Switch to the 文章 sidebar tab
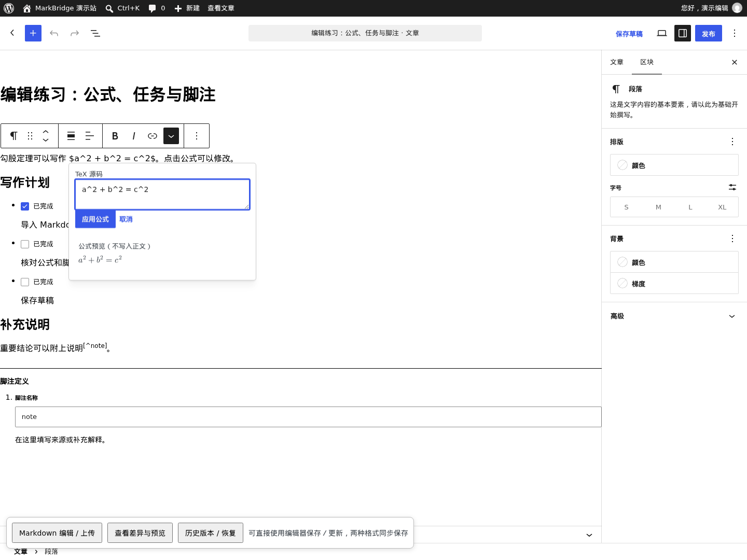 click(617, 62)
